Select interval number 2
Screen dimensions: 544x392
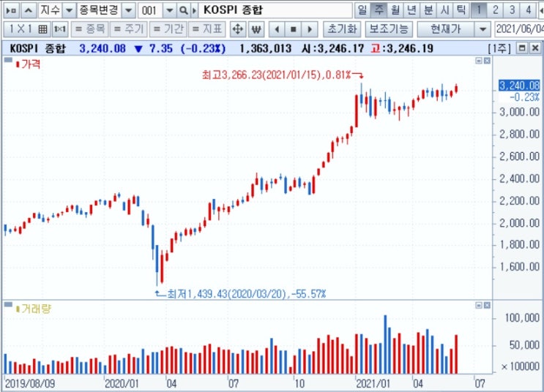(x=496, y=10)
